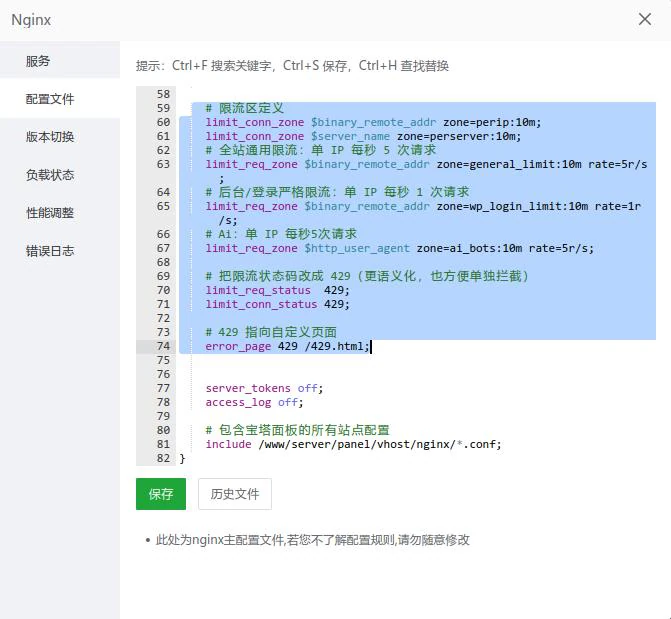The image size is (671, 619).
Task: Click comment '全站通用限流' on line 62
Action: 320,150
